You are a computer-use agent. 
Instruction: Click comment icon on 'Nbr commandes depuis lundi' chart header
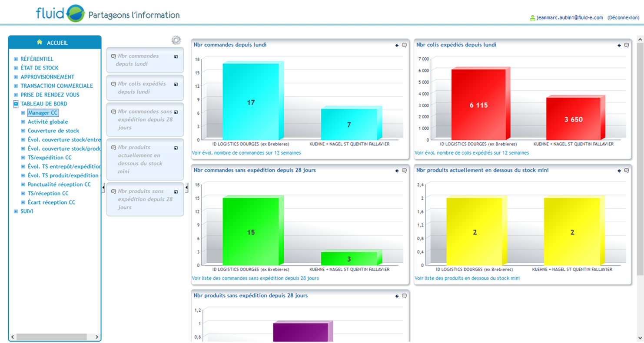[x=404, y=45]
